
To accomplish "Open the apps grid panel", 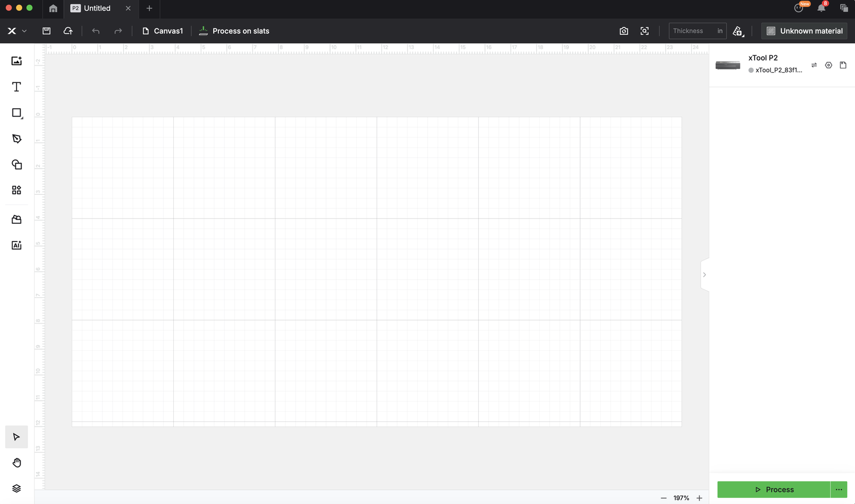I will [17, 190].
